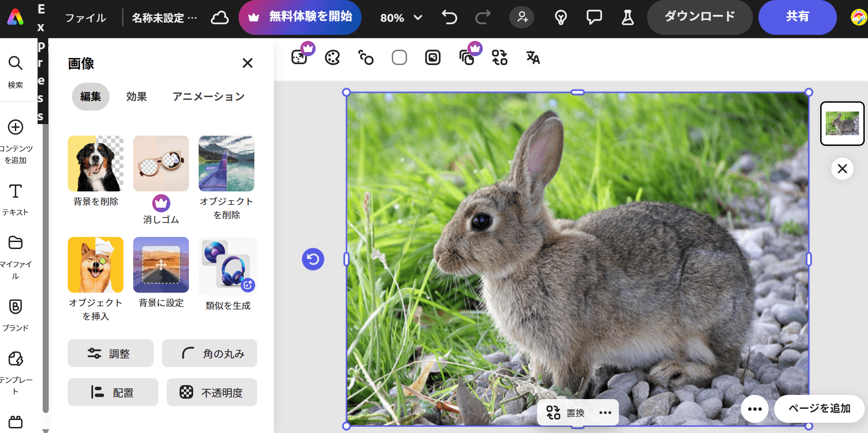Select the 類似を生成 tool thumbnail
This screenshot has height=433, width=868.
[x=227, y=266]
